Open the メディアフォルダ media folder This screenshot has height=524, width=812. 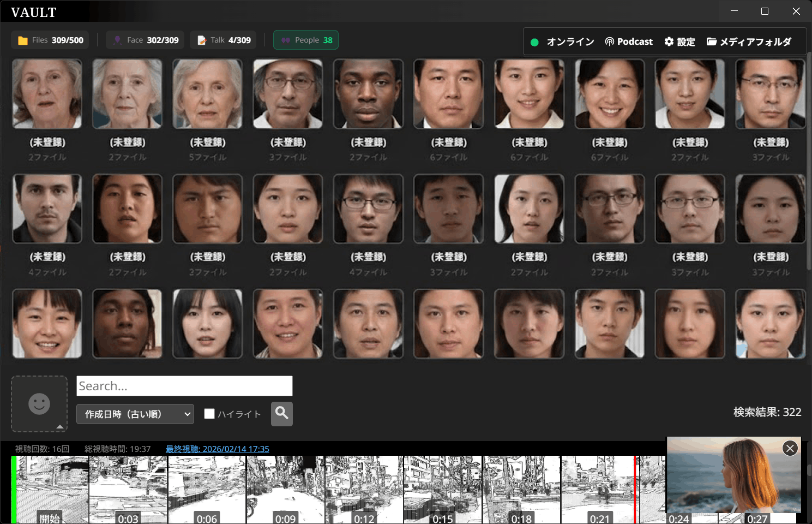pyautogui.click(x=749, y=42)
